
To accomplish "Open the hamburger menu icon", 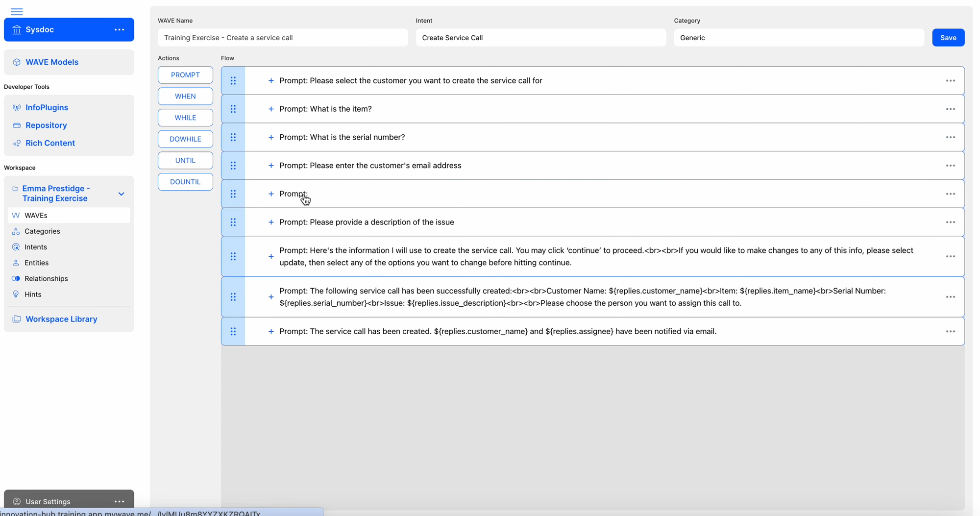I will (17, 11).
